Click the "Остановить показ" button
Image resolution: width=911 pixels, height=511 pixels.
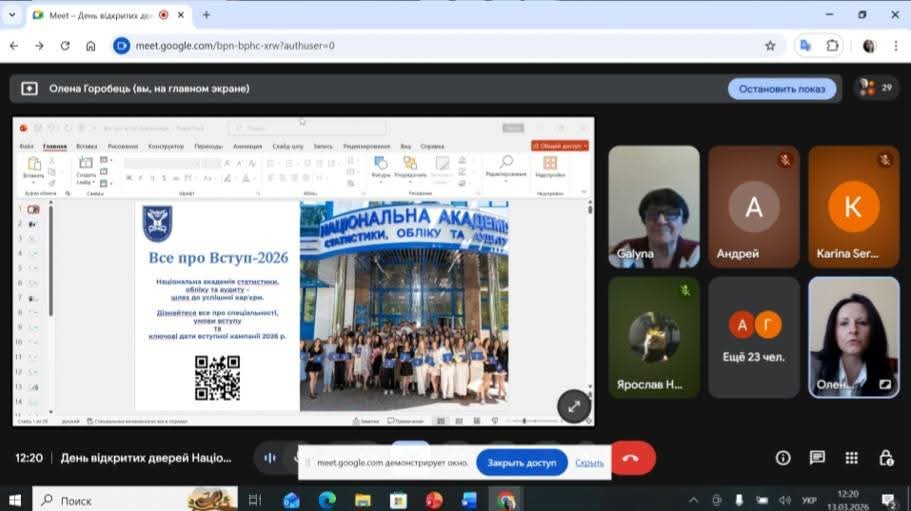coord(782,88)
